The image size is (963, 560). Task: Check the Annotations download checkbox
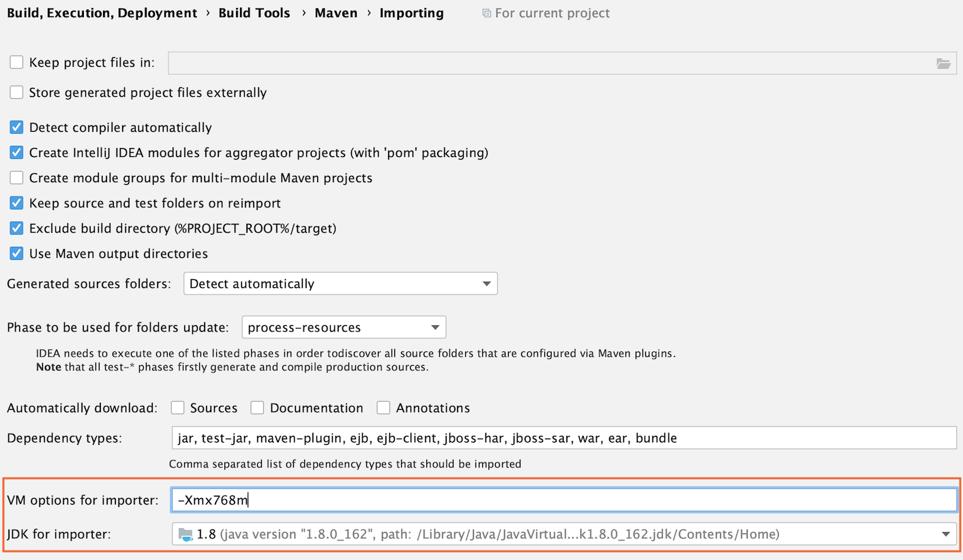click(x=383, y=407)
